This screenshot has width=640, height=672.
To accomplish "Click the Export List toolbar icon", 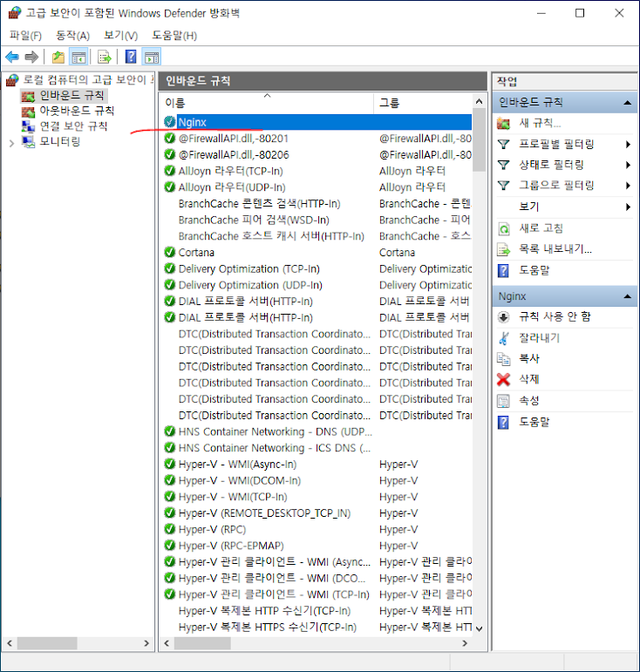I will (104, 57).
